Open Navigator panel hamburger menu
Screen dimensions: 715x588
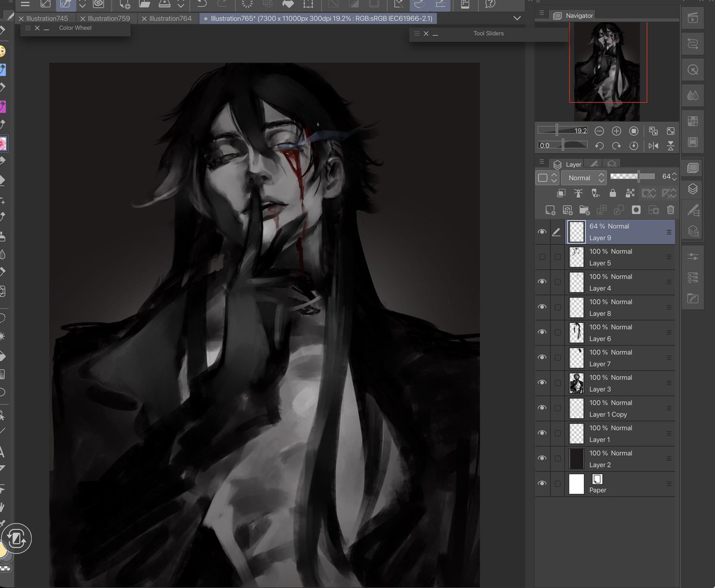coord(542,13)
